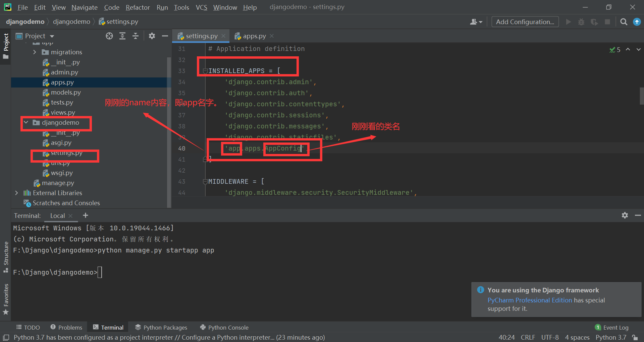Click Expand All in Project panel
Image resolution: width=644 pixels, height=342 pixels.
pos(122,36)
